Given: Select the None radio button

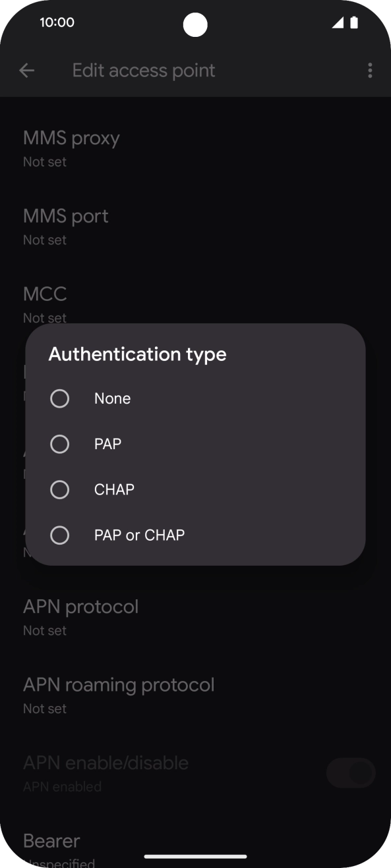Looking at the screenshot, I should pyautogui.click(x=60, y=398).
